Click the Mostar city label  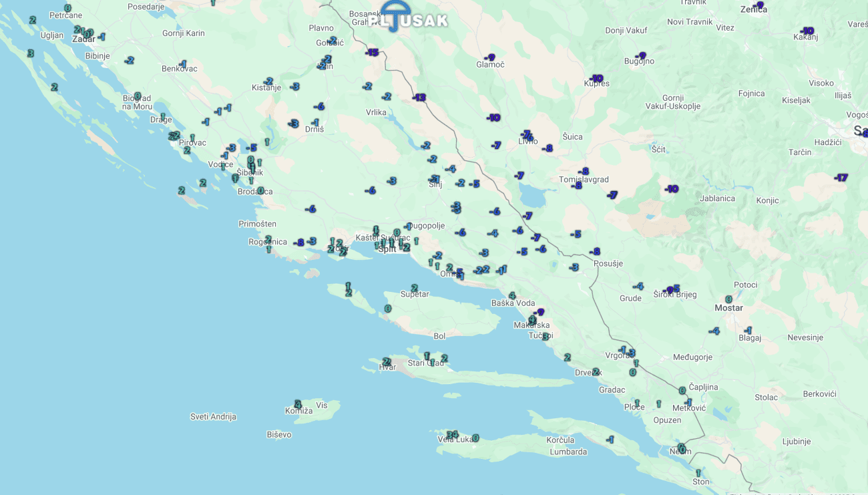pos(728,309)
